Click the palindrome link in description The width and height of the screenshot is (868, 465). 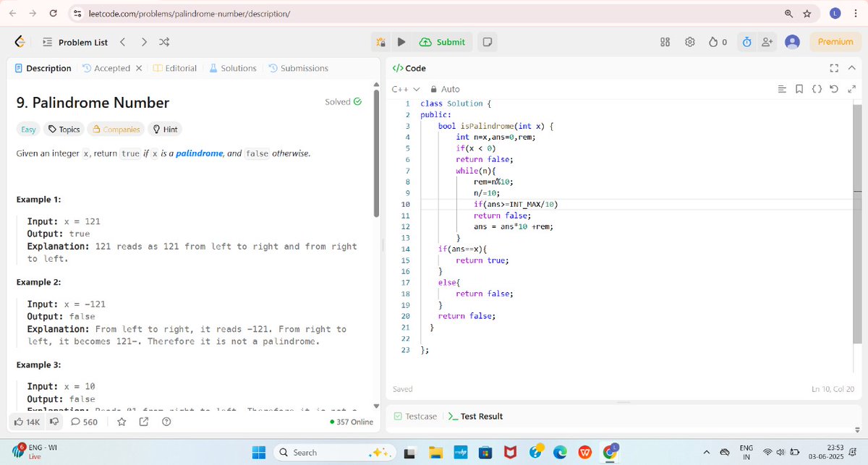coord(200,153)
